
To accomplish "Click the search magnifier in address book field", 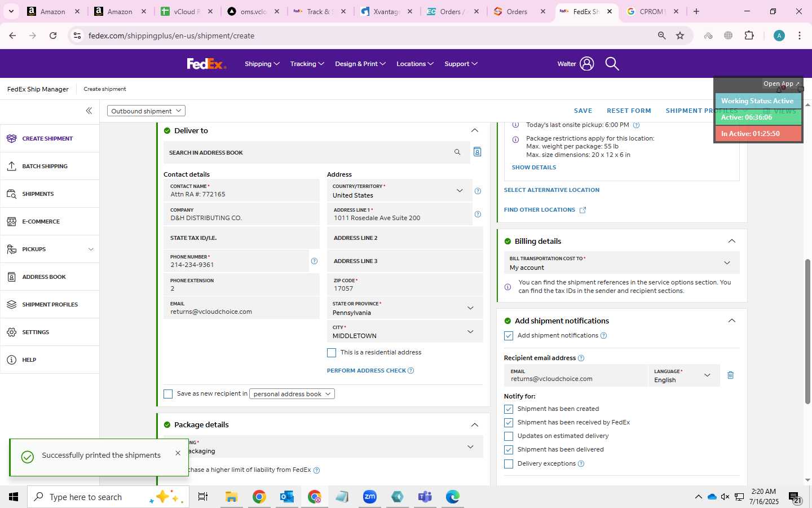I will click(457, 152).
